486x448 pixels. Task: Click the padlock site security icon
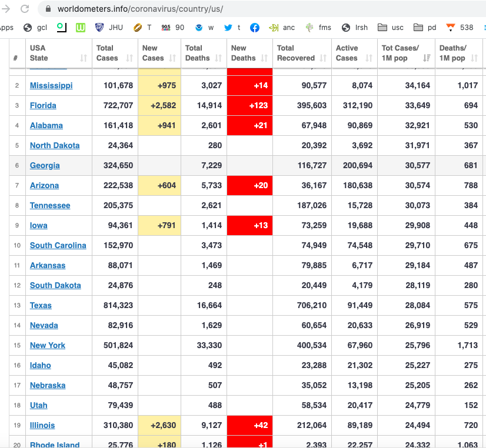click(x=48, y=9)
